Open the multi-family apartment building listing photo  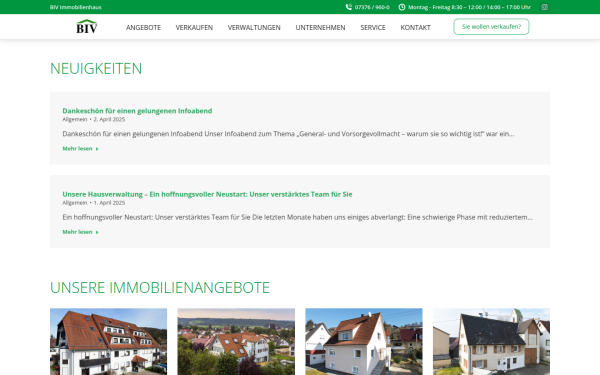pos(108,342)
